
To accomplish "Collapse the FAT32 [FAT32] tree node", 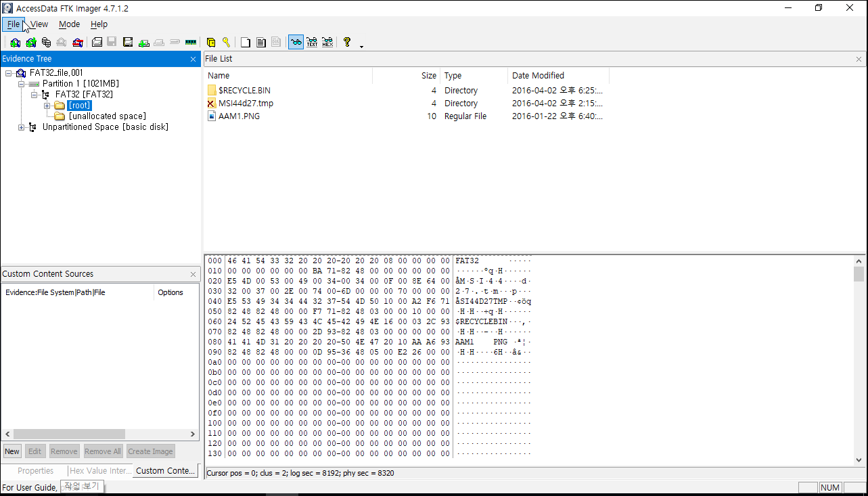I will pyautogui.click(x=34, y=95).
